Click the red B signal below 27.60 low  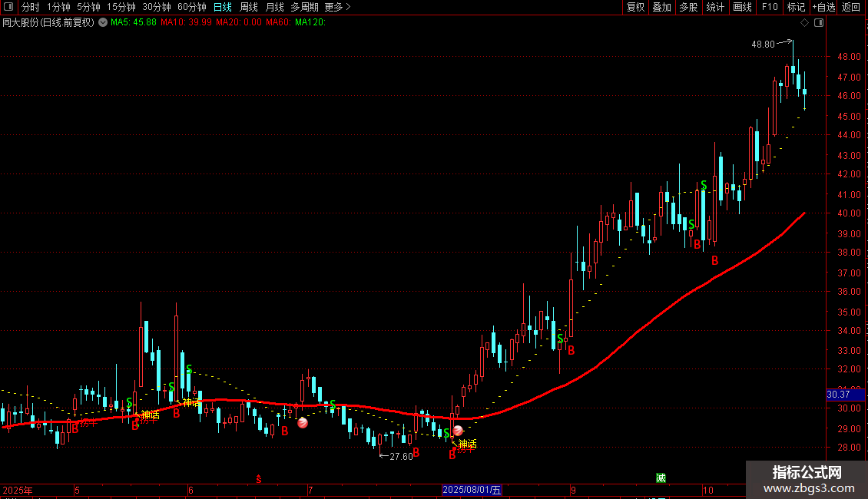[x=416, y=452]
